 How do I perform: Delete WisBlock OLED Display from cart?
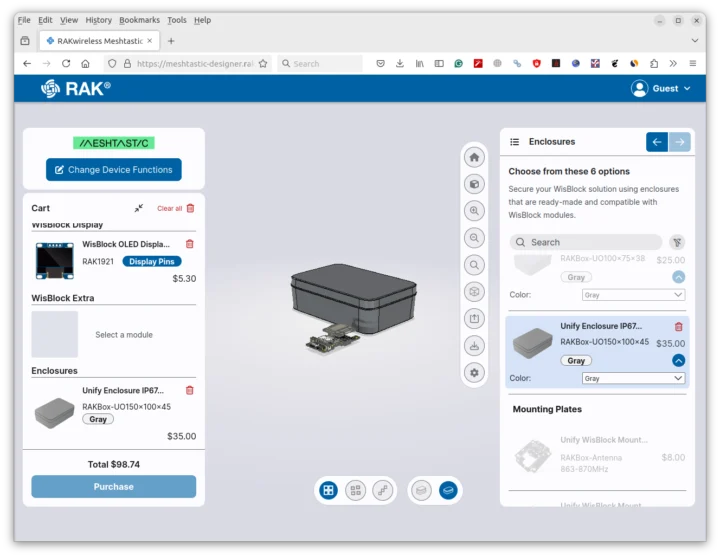(x=190, y=244)
